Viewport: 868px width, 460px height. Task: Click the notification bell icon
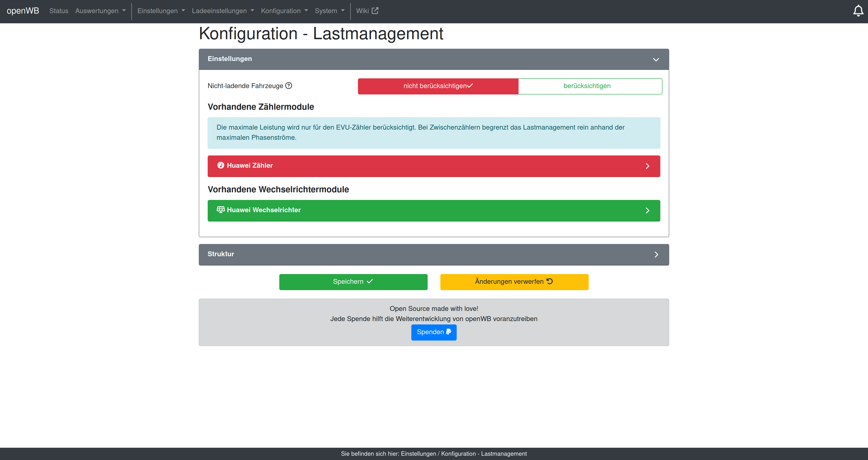(x=858, y=11)
